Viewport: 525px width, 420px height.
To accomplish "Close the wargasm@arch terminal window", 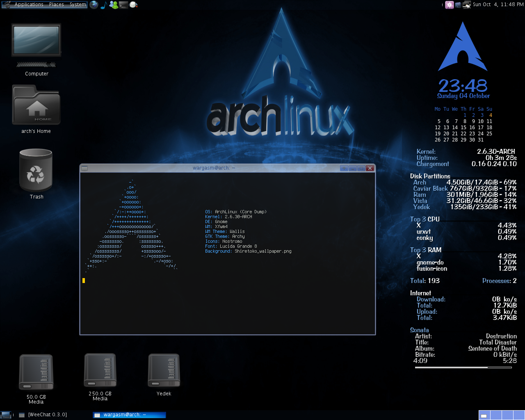I will [x=370, y=168].
